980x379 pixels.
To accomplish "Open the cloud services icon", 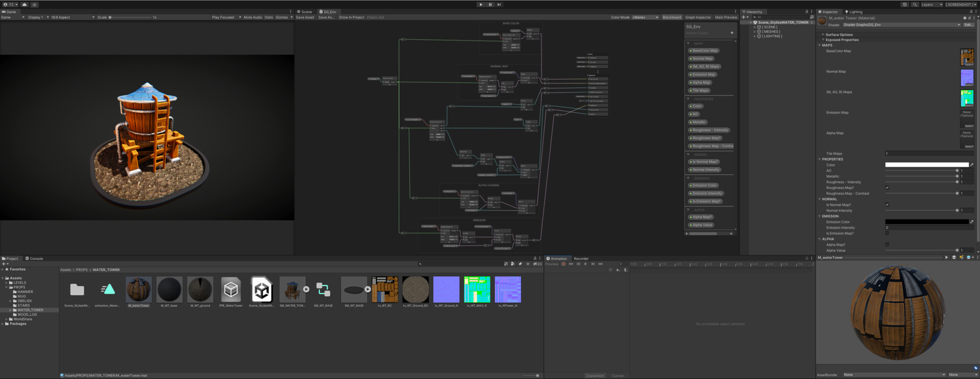I will pos(24,5).
